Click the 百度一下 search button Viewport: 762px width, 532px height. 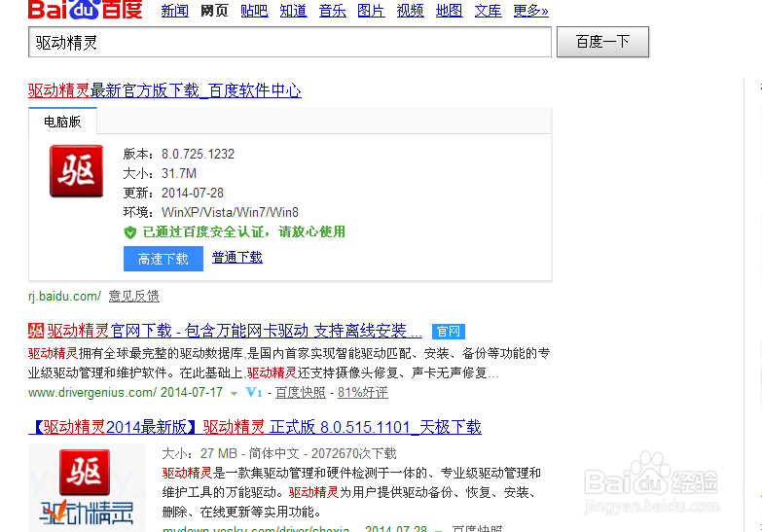click(602, 42)
